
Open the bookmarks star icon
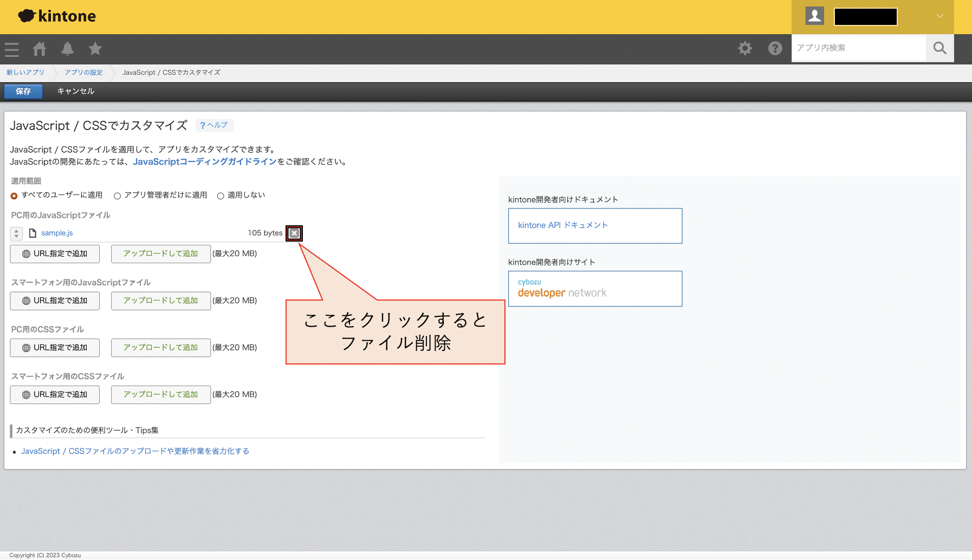pyautogui.click(x=95, y=49)
